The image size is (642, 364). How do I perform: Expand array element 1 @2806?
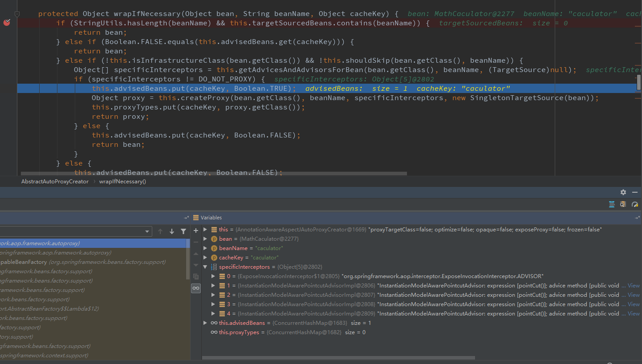tap(213, 286)
